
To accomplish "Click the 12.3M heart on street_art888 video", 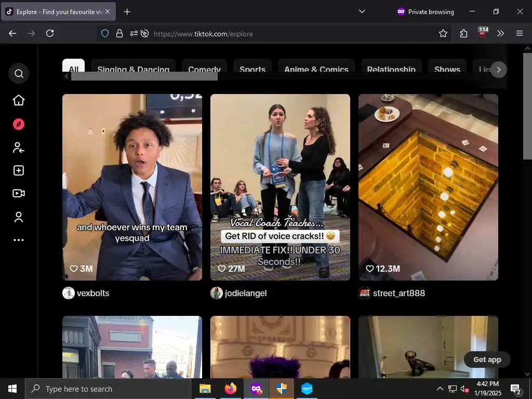I will tap(370, 269).
